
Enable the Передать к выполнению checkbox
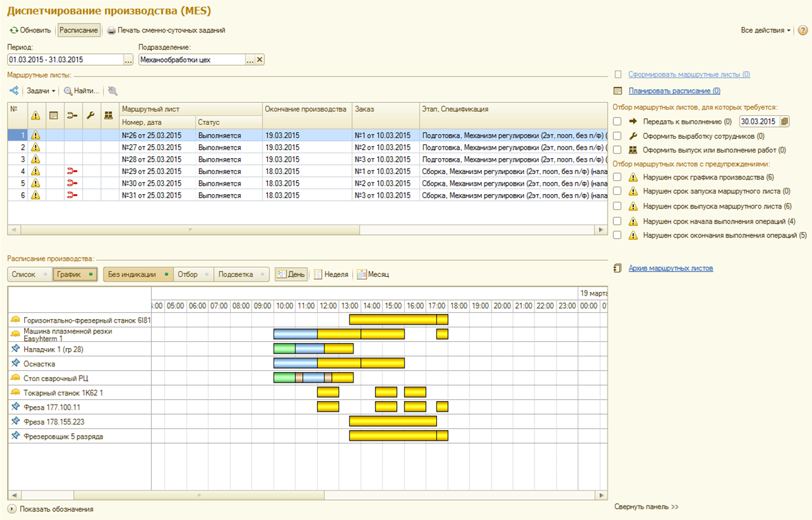point(617,122)
